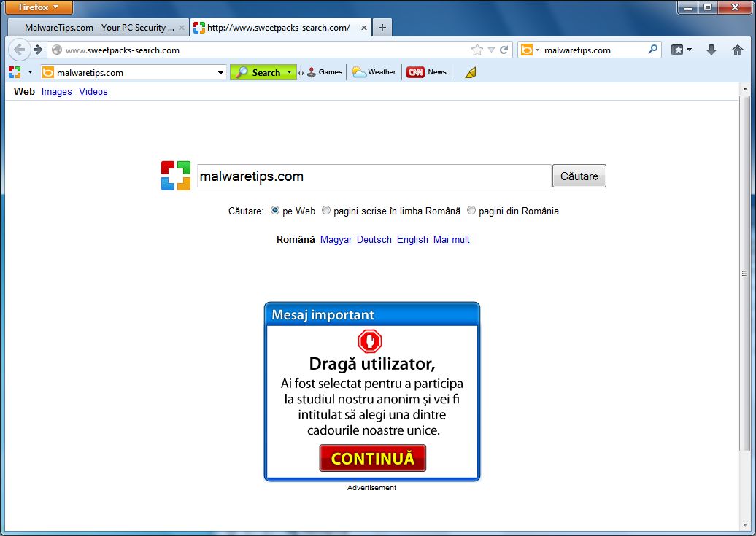Expand the green Search button dropdown arrow
Image resolution: width=756 pixels, height=536 pixels.
pyautogui.click(x=289, y=72)
